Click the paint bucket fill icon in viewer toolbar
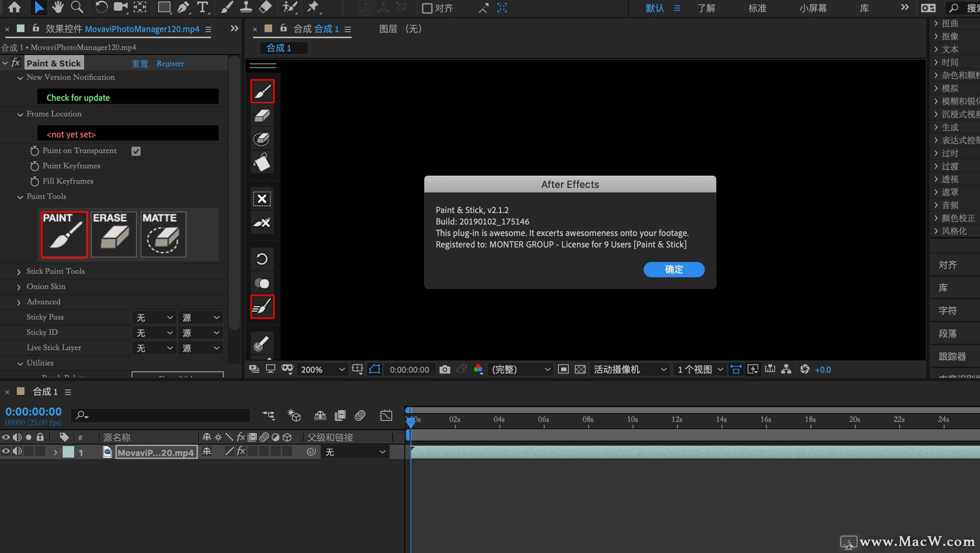Viewport: 980px width, 553px height. point(262,162)
